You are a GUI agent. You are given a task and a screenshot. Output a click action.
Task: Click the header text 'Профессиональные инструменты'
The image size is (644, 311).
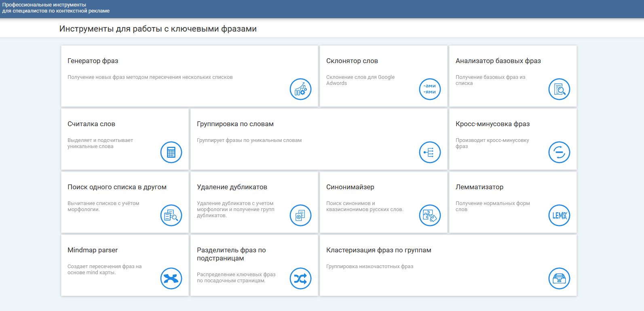click(44, 5)
